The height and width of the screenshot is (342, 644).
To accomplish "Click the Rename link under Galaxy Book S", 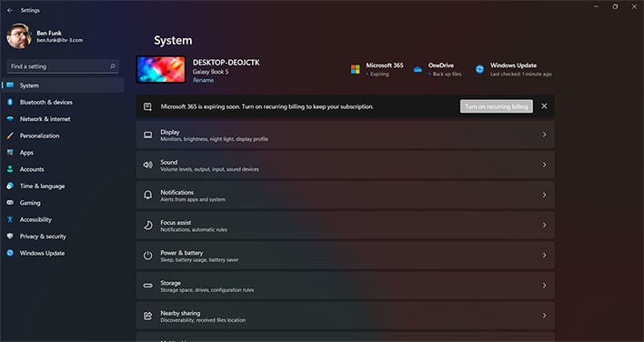I will pos(204,80).
